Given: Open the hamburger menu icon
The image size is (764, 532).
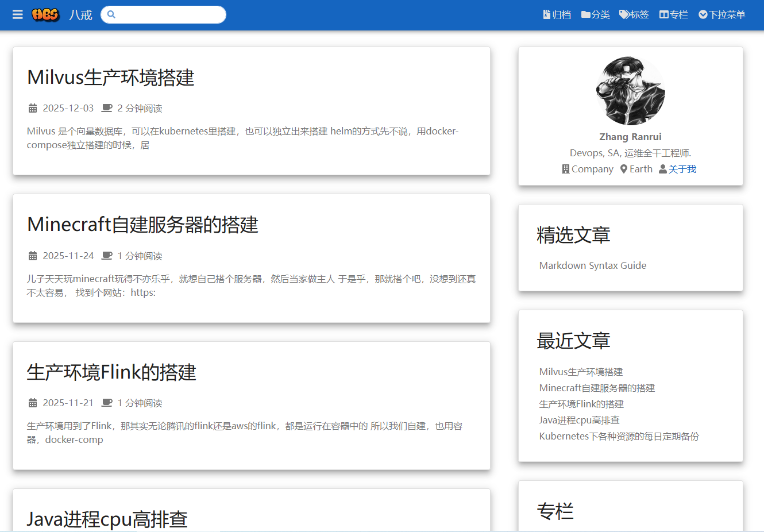Looking at the screenshot, I should 17,14.
